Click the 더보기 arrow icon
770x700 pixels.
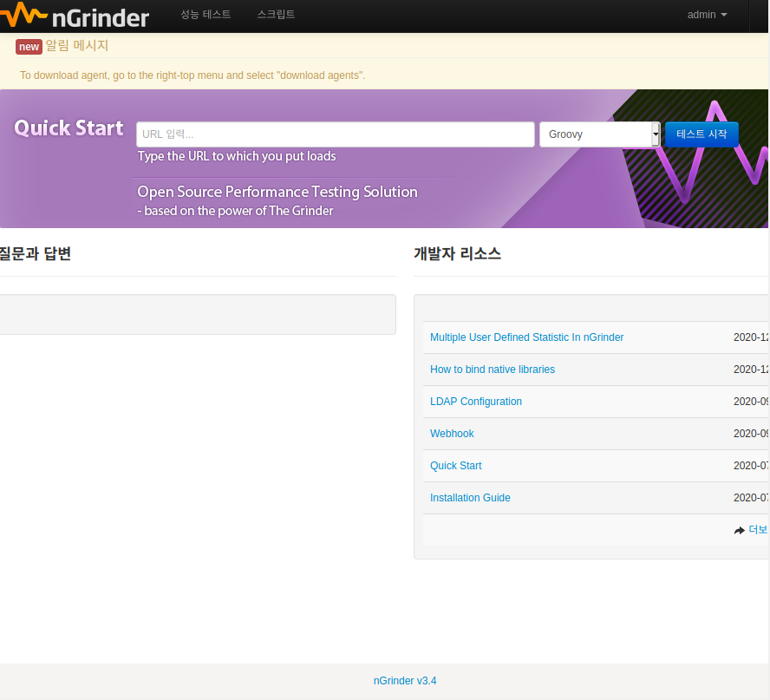coord(739,530)
